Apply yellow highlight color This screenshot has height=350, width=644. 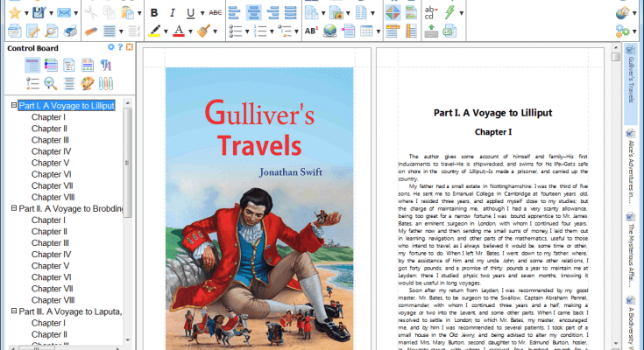click(x=154, y=31)
